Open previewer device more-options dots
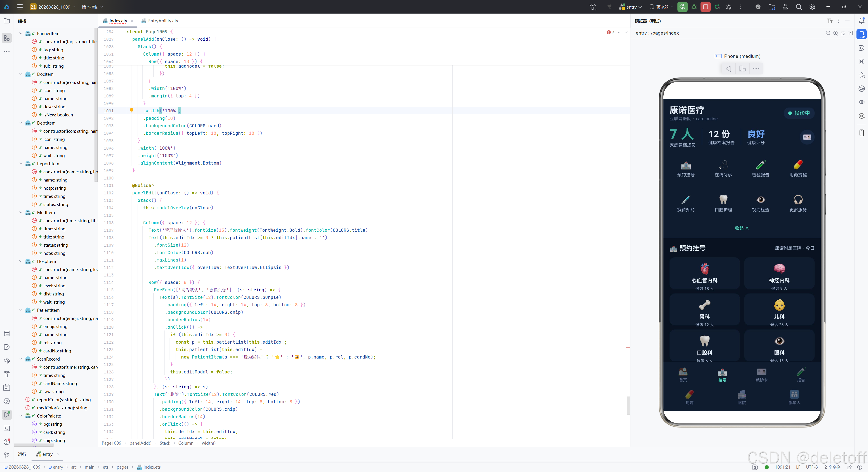The image size is (868, 472). [756, 69]
